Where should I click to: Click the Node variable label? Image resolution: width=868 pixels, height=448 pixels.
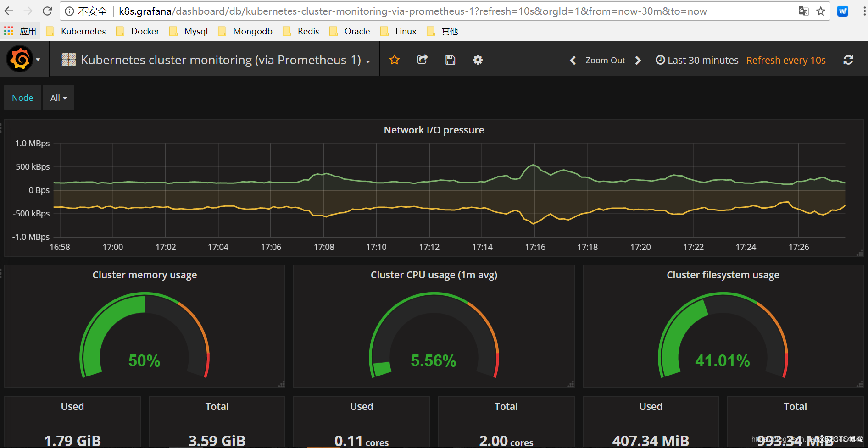[x=22, y=98]
